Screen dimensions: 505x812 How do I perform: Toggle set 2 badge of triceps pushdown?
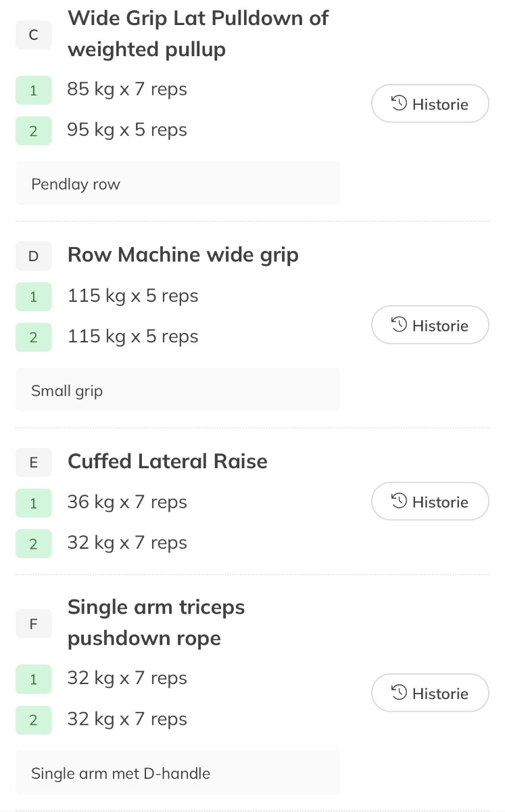tap(33, 720)
